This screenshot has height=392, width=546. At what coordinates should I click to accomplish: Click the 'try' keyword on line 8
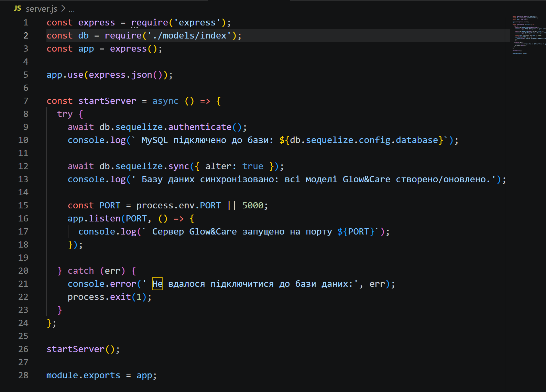click(65, 114)
